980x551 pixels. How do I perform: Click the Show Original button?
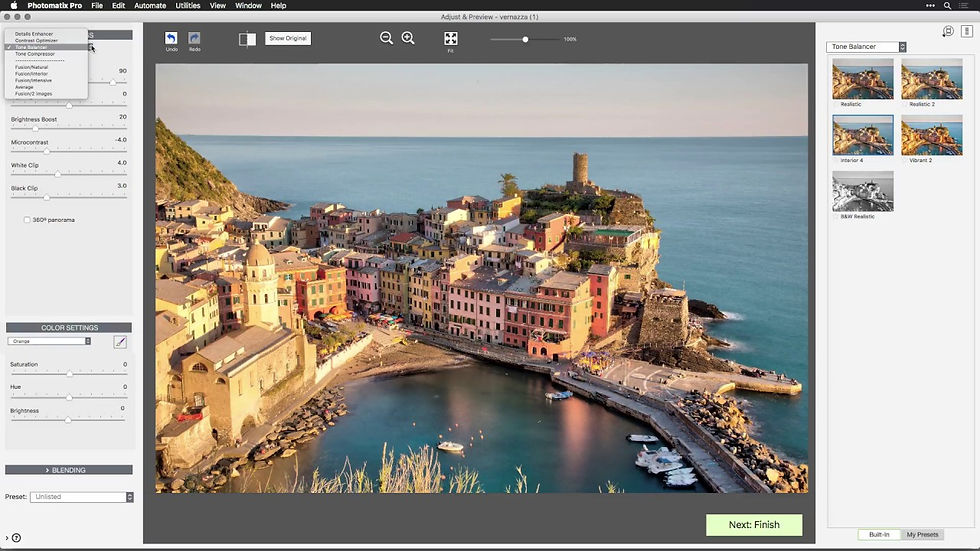(x=288, y=38)
